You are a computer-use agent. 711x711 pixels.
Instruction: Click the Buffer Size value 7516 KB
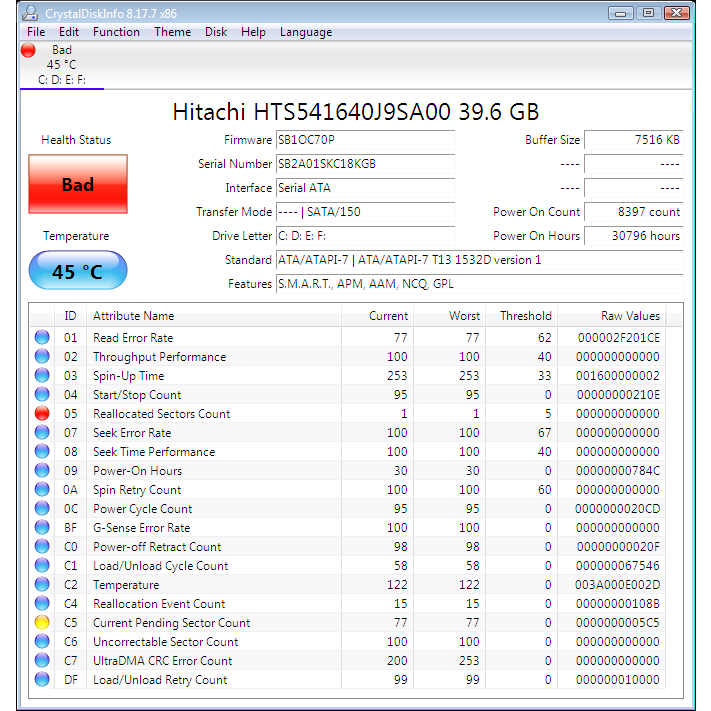(633, 140)
